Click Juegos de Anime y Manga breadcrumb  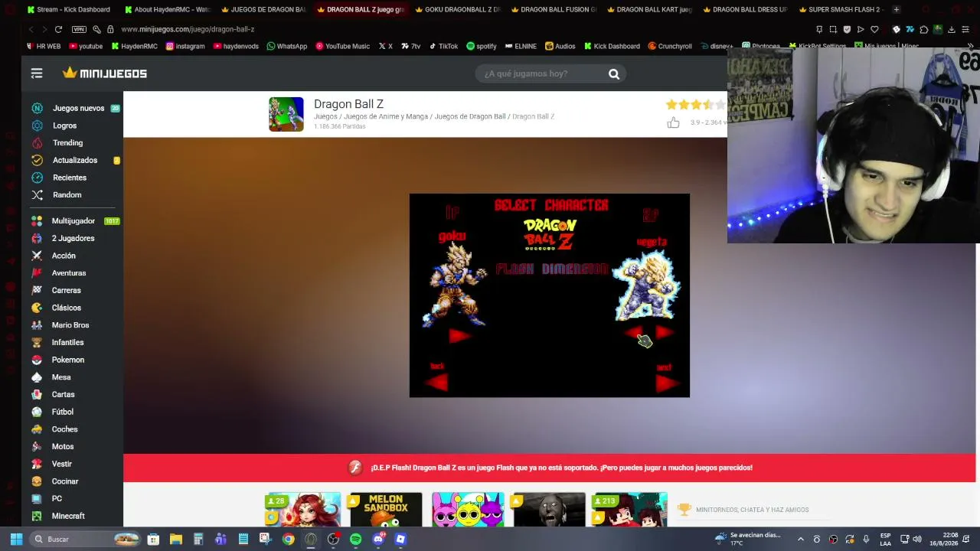pos(386,116)
